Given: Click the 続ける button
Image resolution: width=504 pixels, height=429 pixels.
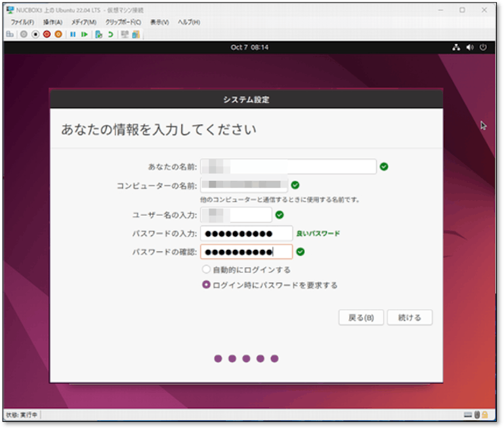Looking at the screenshot, I should (x=409, y=317).
